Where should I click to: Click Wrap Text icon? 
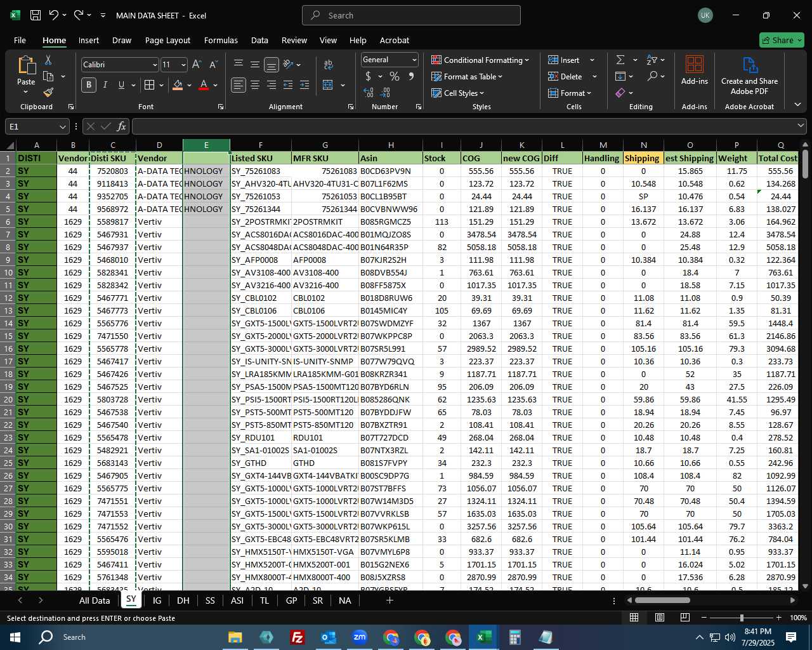click(328, 65)
